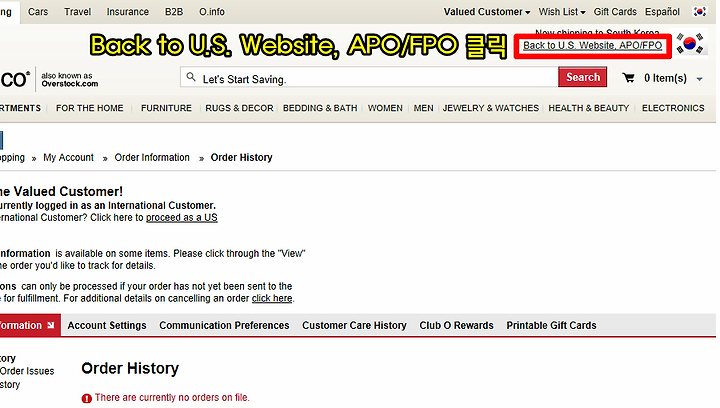Open HEALTH & BEAUTY department menu
Screen dimensions: 720x408
(x=589, y=108)
